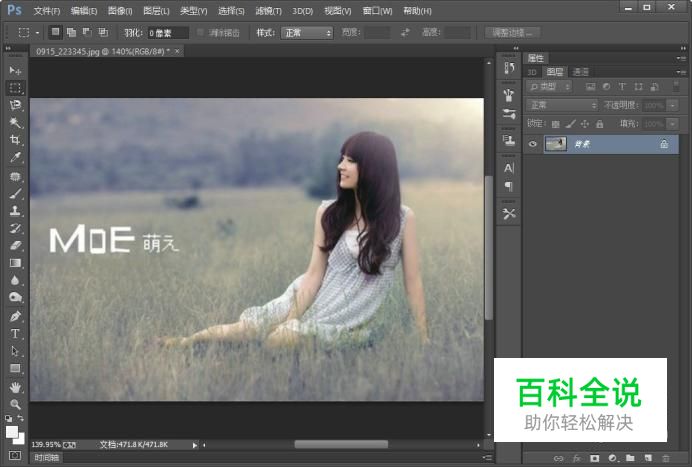
Task: Open the File menu
Action: point(47,11)
